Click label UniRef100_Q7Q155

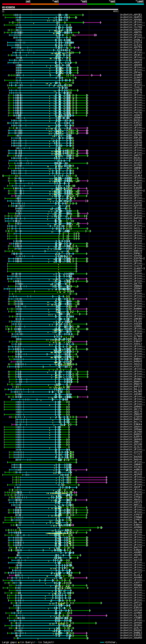(x=131, y=90)
